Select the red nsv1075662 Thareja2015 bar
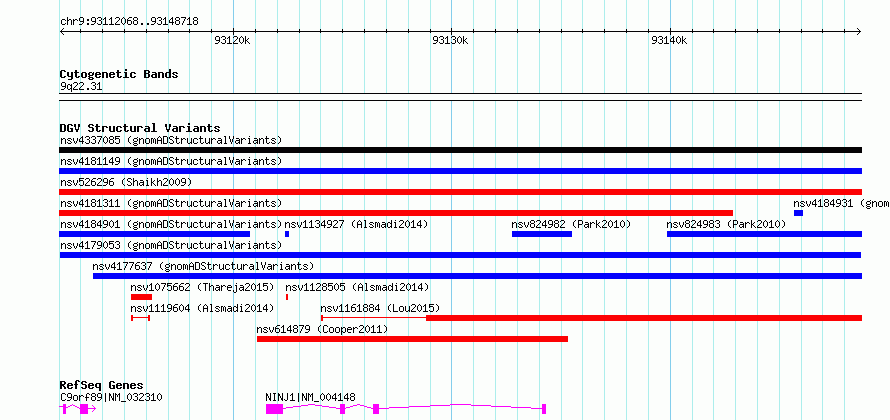The image size is (890, 420). click(141, 297)
